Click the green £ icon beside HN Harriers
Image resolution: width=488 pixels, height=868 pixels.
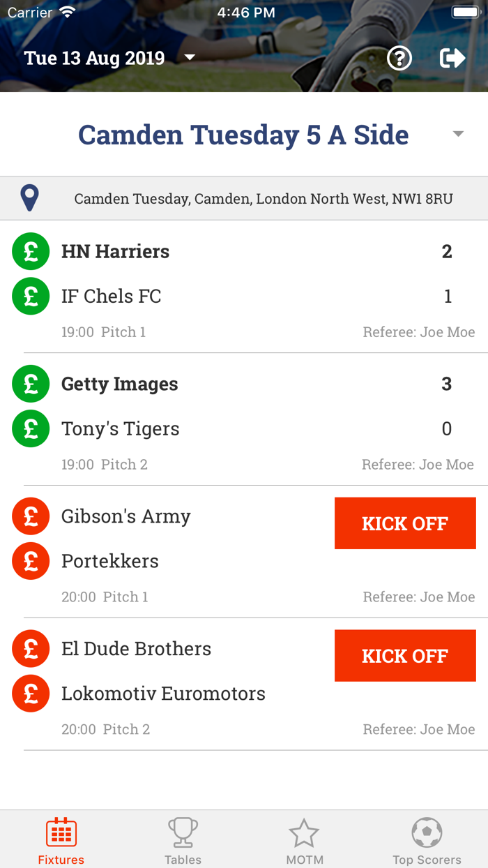[31, 251]
